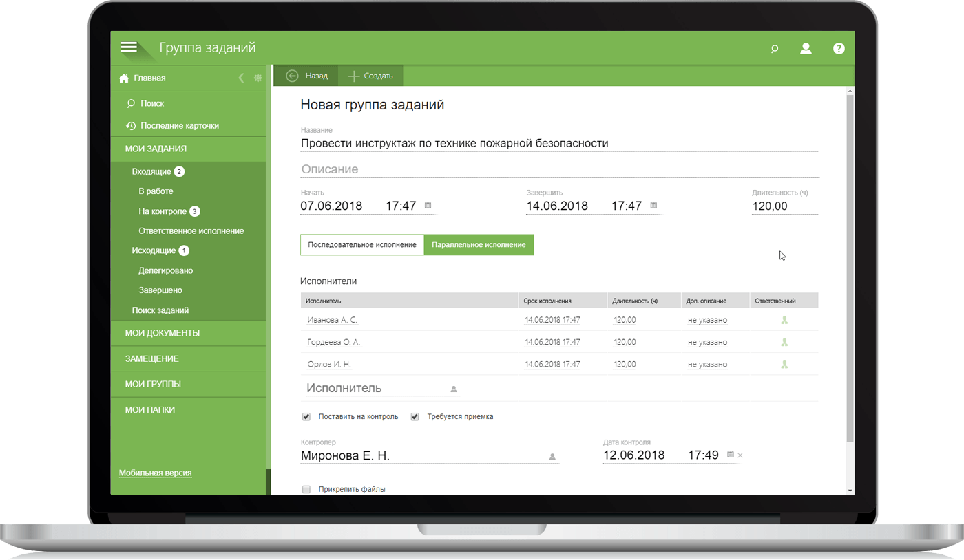Check Прикрепить файлы checkbox
The height and width of the screenshot is (560, 964).
(x=306, y=490)
